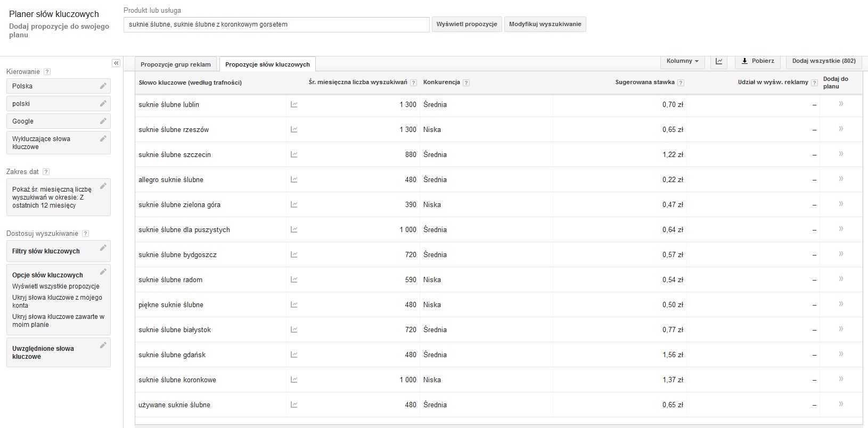Show trend chart for allegro suknie ślubne
This screenshot has height=428, width=868.
pyautogui.click(x=294, y=179)
